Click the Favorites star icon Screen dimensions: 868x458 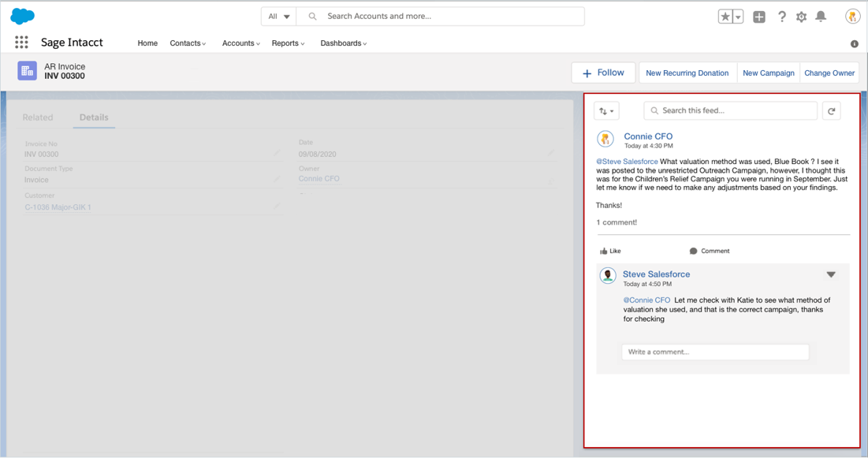pyautogui.click(x=725, y=17)
